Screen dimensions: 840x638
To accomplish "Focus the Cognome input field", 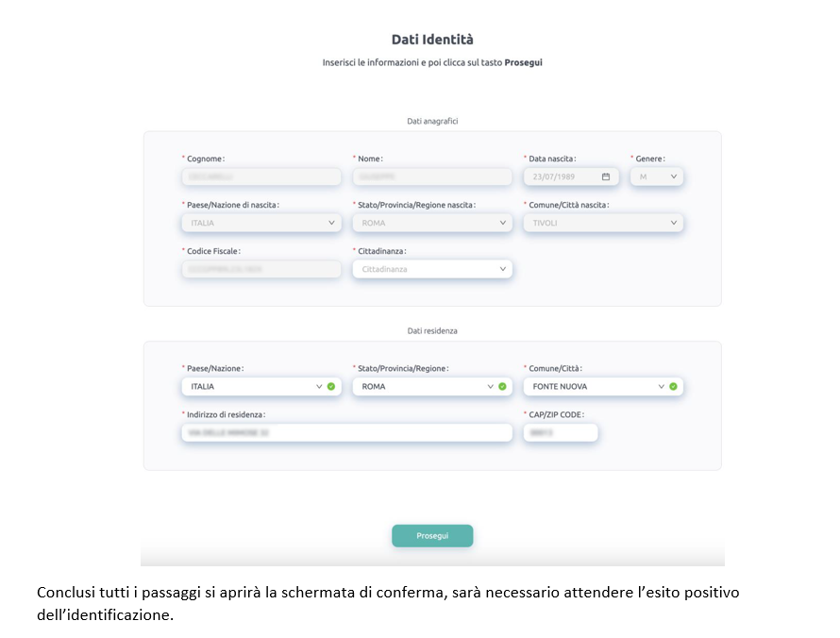I will (x=261, y=176).
